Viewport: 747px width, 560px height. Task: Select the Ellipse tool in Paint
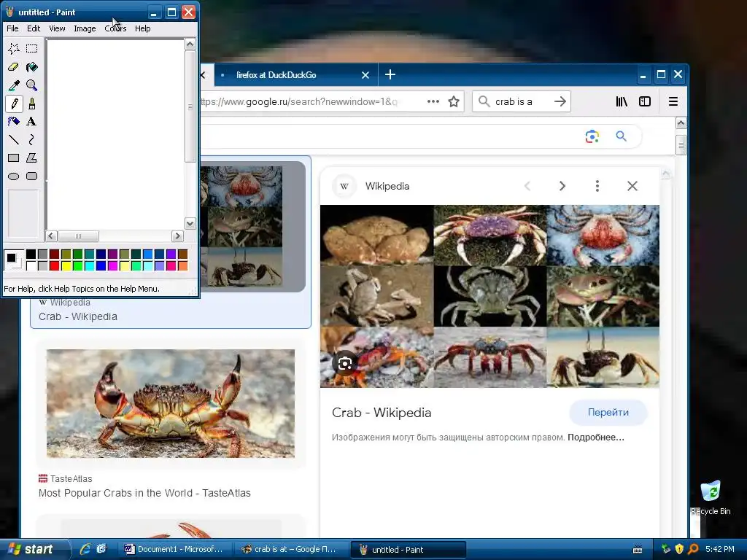(14, 176)
